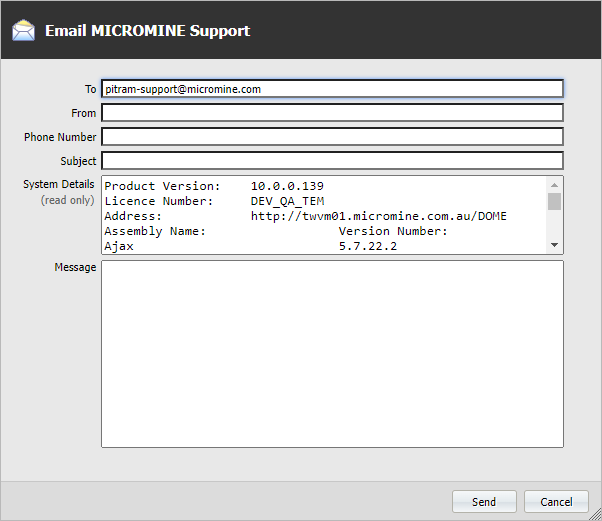Click the 'Address:' label text

(133, 216)
